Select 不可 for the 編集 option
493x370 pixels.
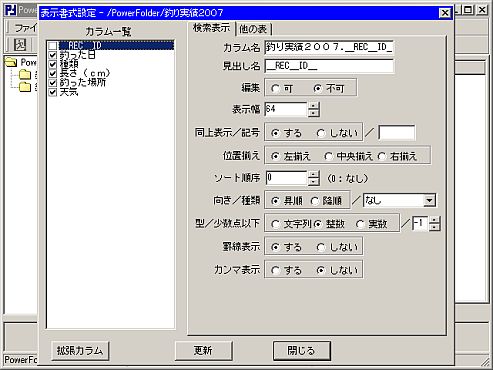pos(317,89)
